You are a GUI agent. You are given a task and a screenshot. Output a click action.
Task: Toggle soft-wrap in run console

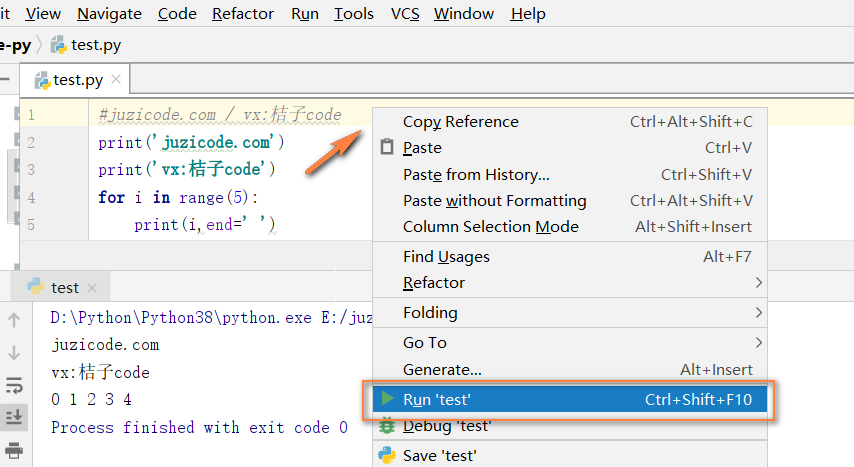tap(14, 385)
